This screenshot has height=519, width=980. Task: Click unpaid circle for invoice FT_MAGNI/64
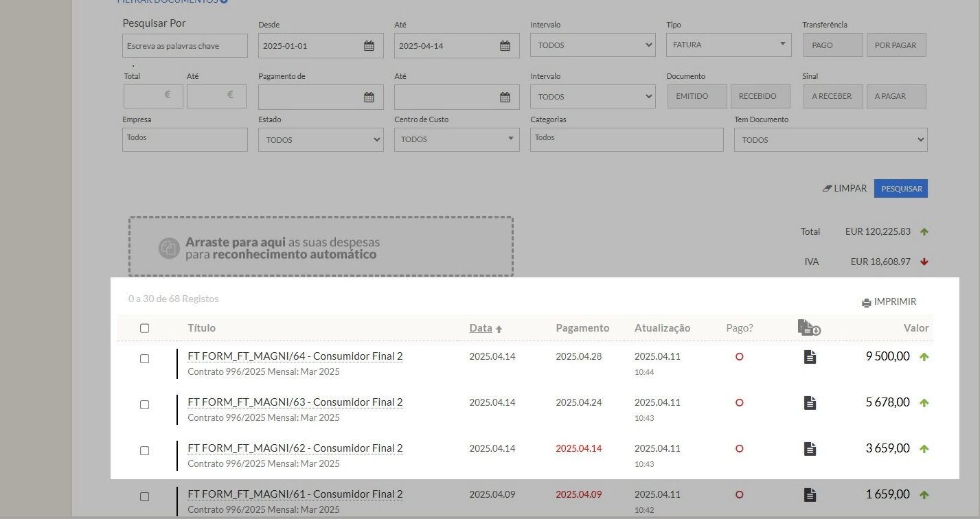[x=739, y=357]
